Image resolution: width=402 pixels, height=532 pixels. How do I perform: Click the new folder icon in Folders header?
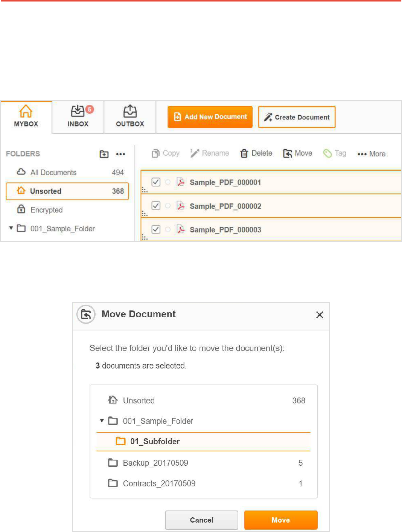tap(104, 154)
